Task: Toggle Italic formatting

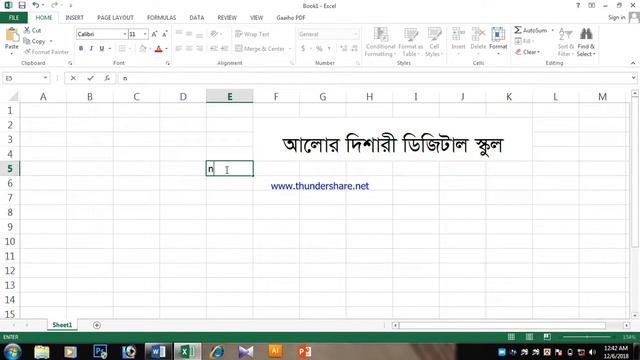Action: coord(91,49)
